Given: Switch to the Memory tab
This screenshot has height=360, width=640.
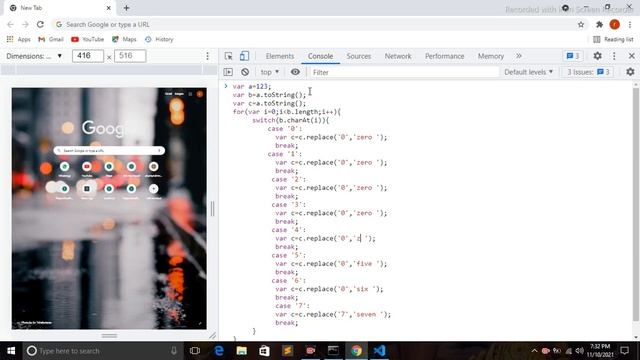Looking at the screenshot, I should pos(491,56).
